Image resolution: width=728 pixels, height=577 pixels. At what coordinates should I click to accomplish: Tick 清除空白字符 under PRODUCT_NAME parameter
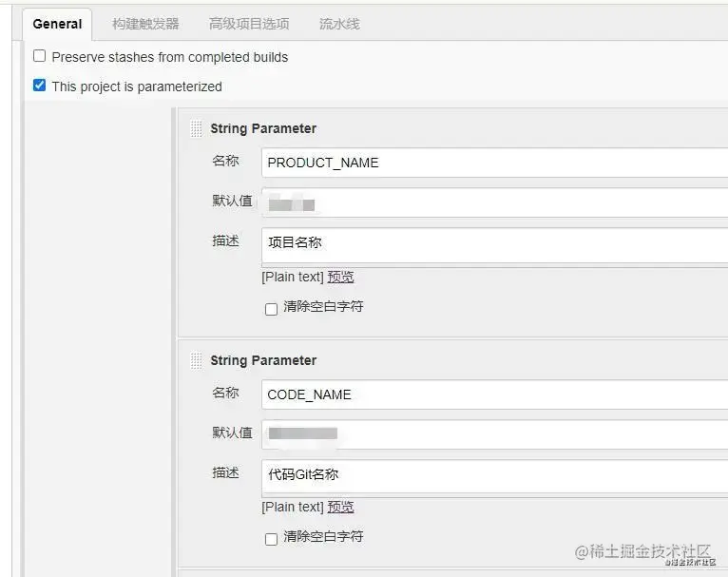(x=271, y=309)
